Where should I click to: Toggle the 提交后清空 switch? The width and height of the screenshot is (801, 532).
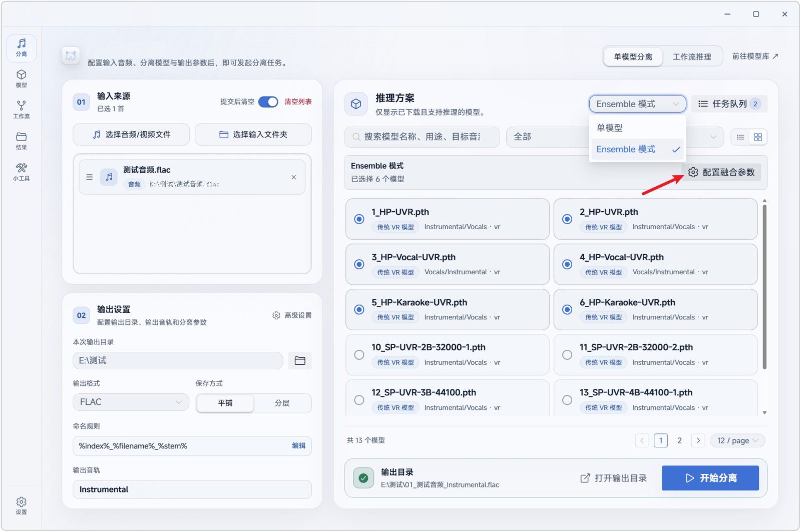(268, 102)
